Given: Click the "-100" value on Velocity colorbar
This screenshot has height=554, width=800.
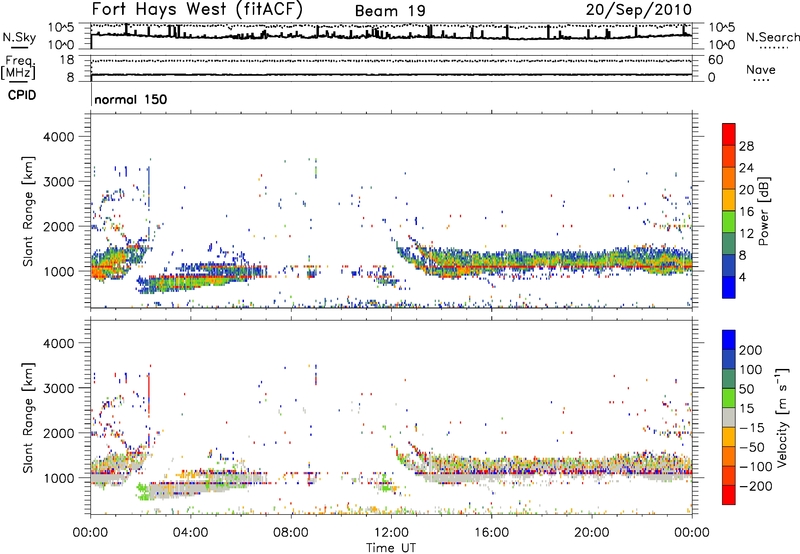Looking at the screenshot, I should [x=754, y=467].
